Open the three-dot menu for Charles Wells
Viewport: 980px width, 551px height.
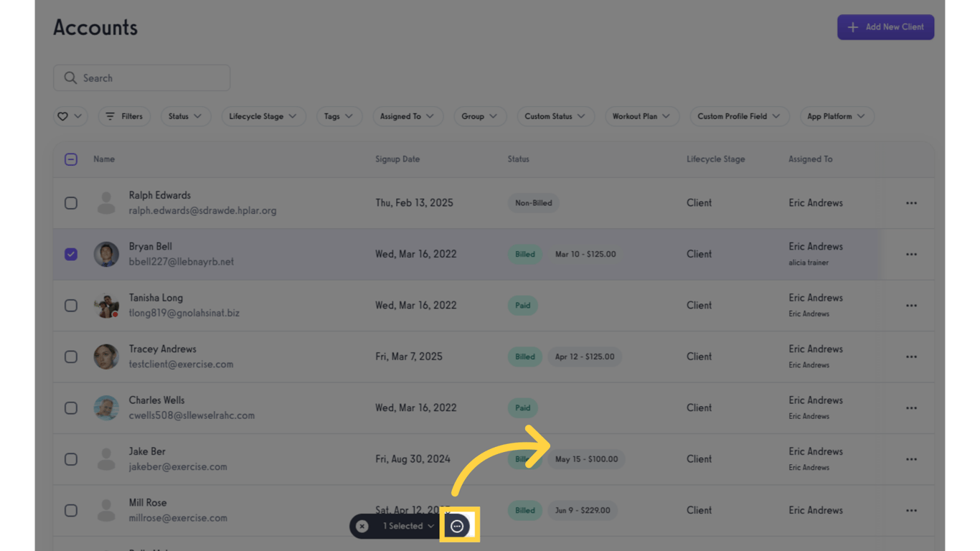911,408
